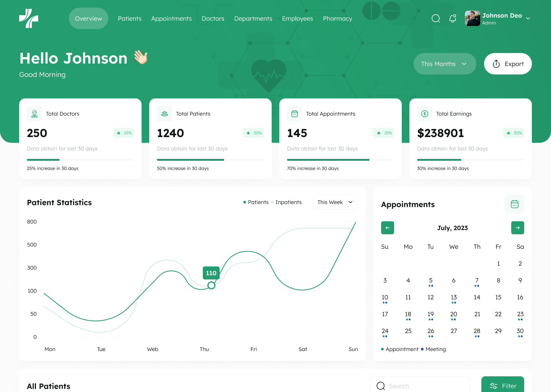Click the Total Patients people icon
The height and width of the screenshot is (392, 551).
[164, 113]
